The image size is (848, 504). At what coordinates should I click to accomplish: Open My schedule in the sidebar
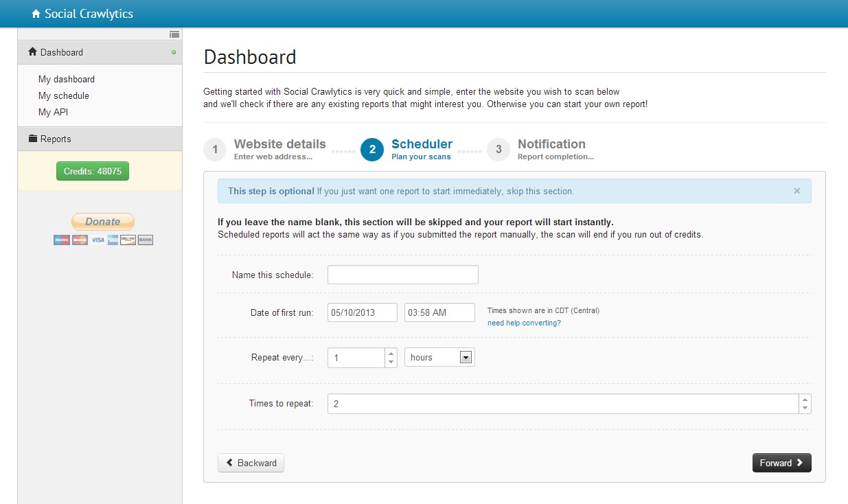click(x=64, y=95)
